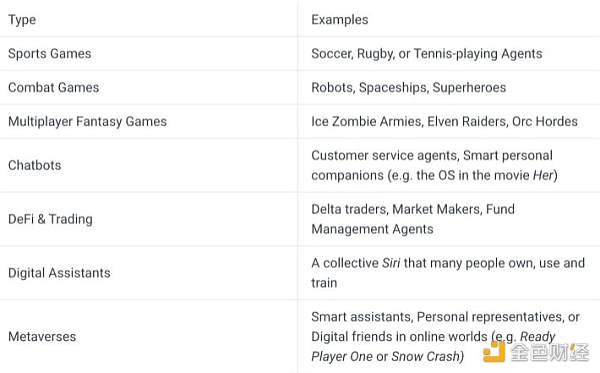Click the Chatbots row label
600x373 pixels.
tap(35, 165)
